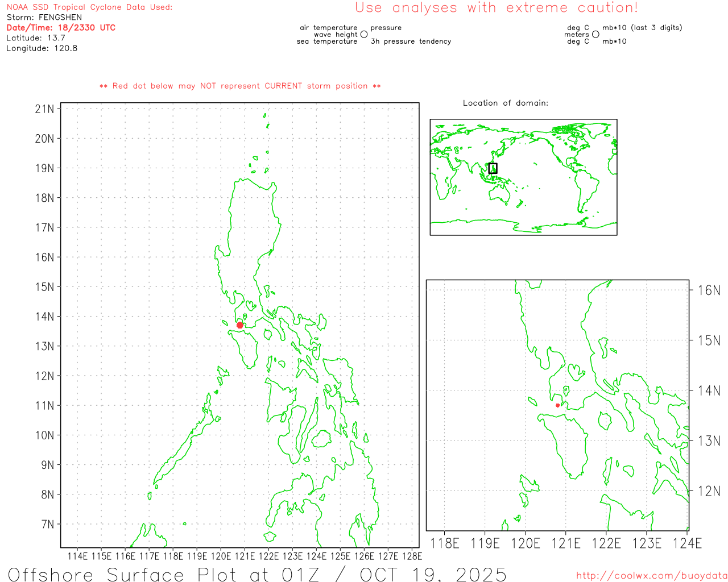Click the red storm dot on main map

(x=240, y=325)
